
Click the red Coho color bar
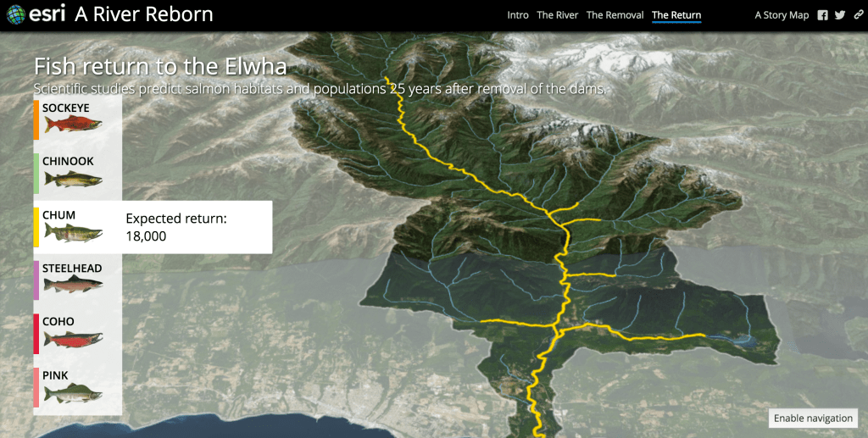pos(36,333)
